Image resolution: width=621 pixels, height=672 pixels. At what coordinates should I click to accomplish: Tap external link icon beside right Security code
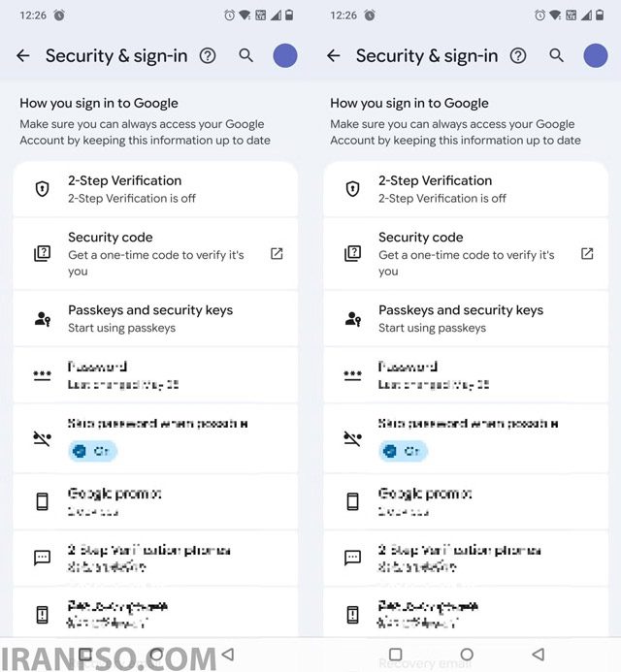click(587, 254)
